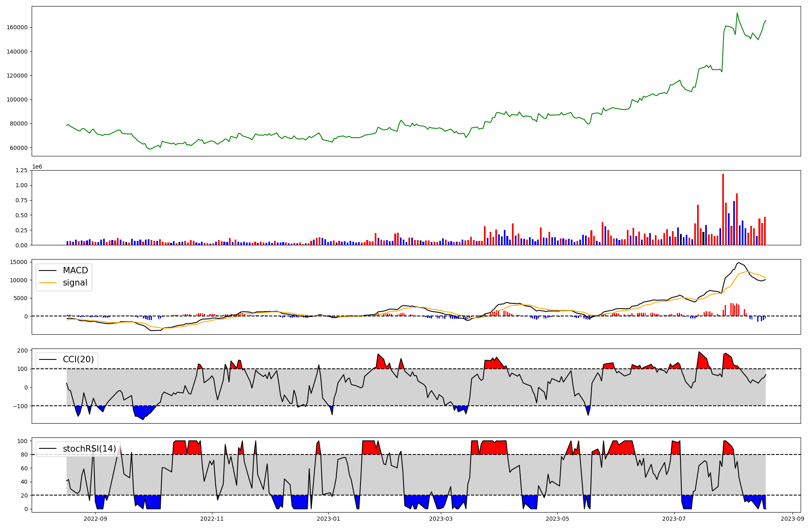Click the 2023-09 x-axis date label
Image resolution: width=812 pixels, height=528 pixels.
[793, 519]
